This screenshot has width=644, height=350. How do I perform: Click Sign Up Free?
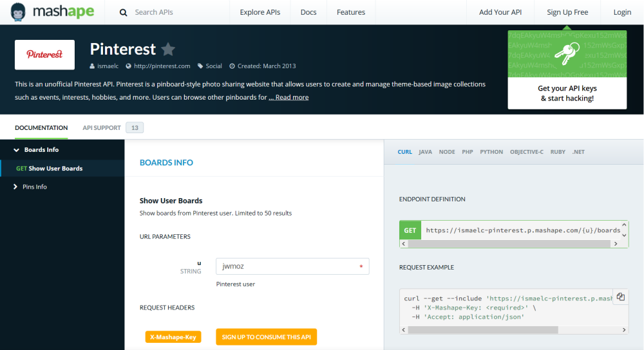coord(567,12)
